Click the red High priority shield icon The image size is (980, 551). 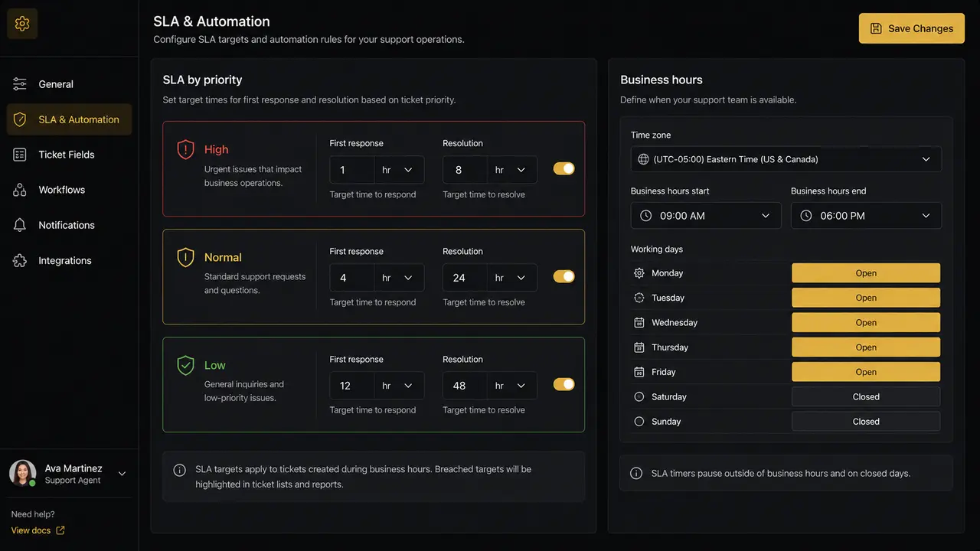pos(185,149)
